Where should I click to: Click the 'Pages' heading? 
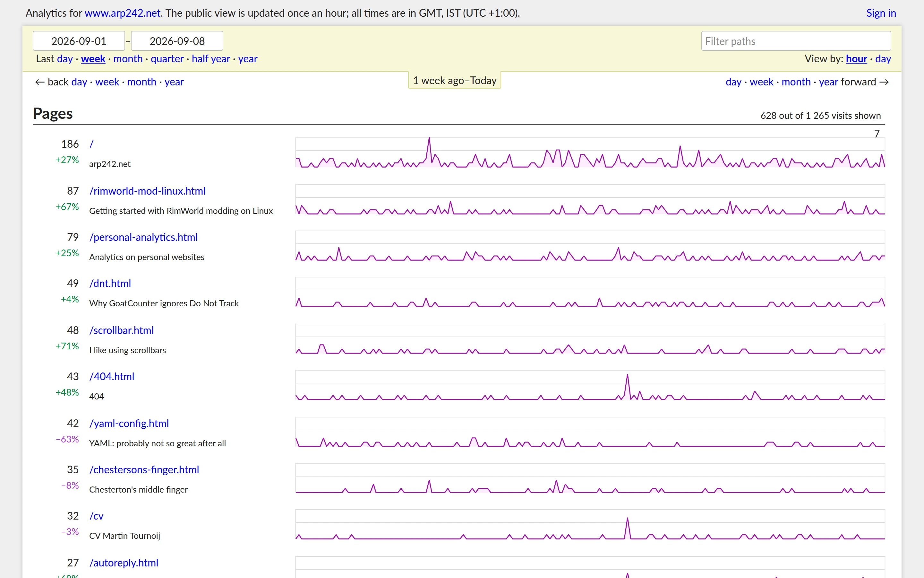pos(53,114)
